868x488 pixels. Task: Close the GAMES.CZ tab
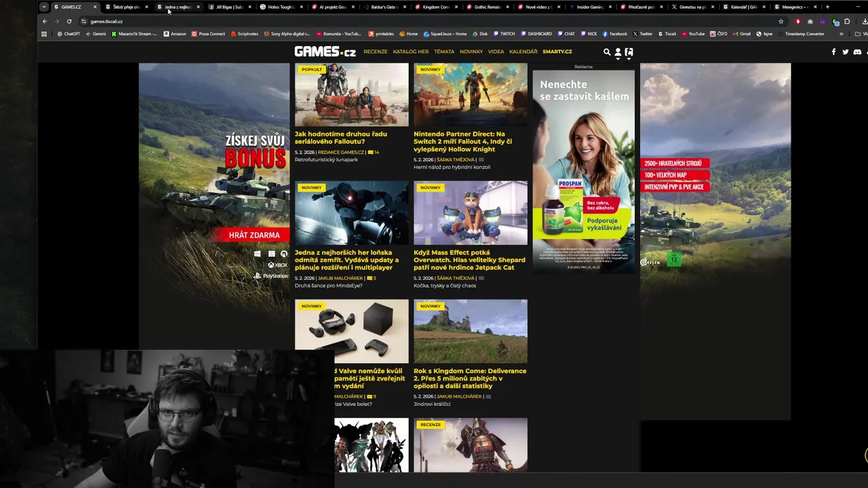click(95, 7)
